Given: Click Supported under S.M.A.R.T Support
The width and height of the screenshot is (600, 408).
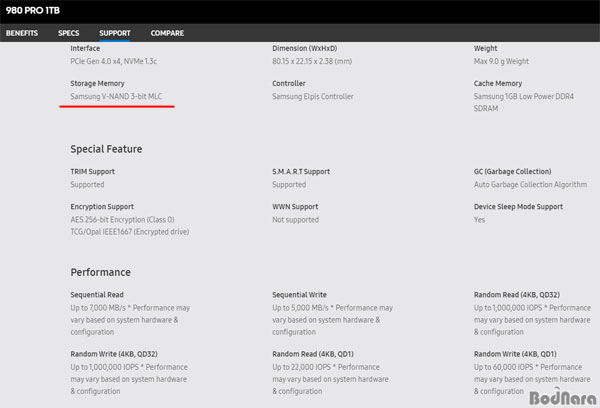Looking at the screenshot, I should click(x=289, y=184).
